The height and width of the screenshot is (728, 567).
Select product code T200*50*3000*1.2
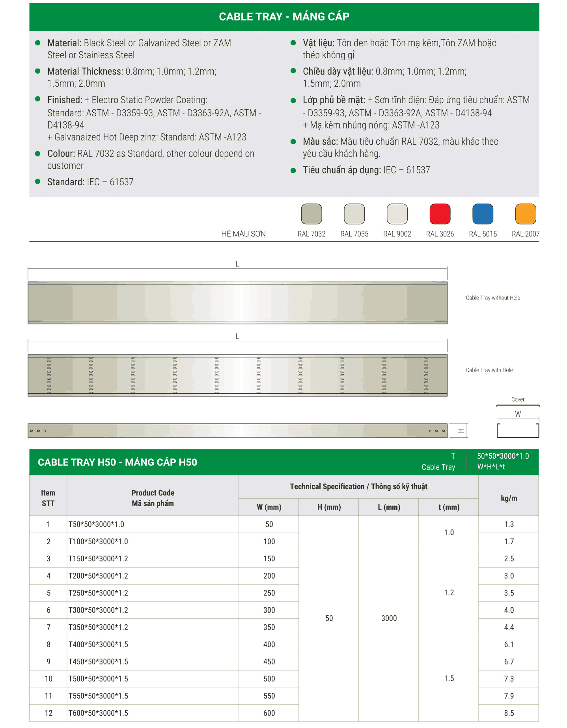coord(98,575)
